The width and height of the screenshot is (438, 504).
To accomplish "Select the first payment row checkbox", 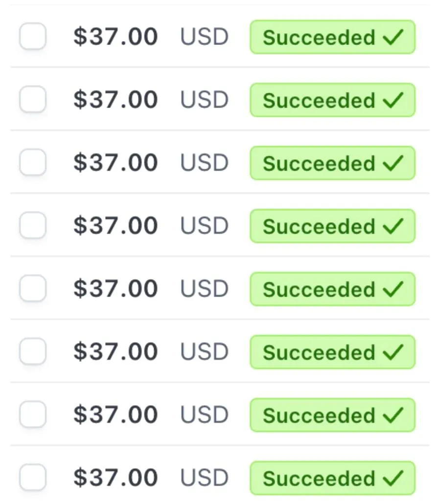I will (33, 37).
